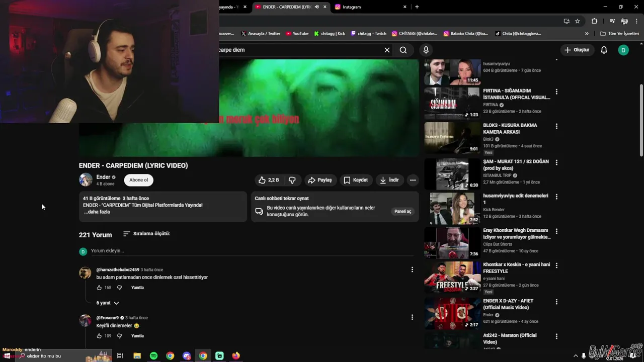Open the Chrome extensions puzzle icon
This screenshot has width=644, height=362.
click(594, 21)
